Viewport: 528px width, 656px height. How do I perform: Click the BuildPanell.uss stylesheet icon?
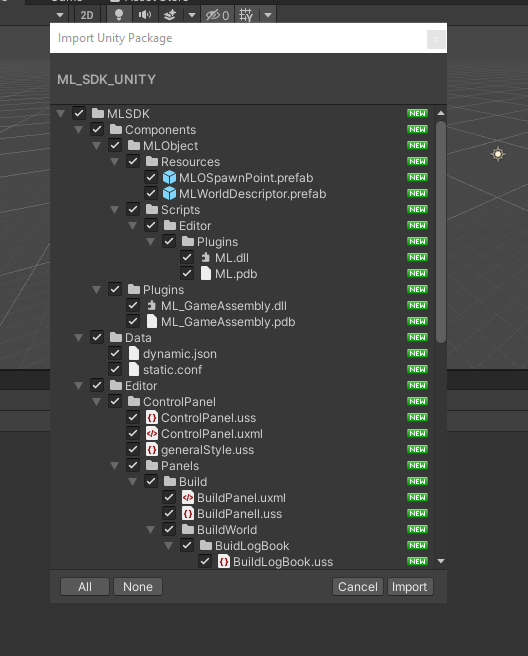tap(187, 513)
